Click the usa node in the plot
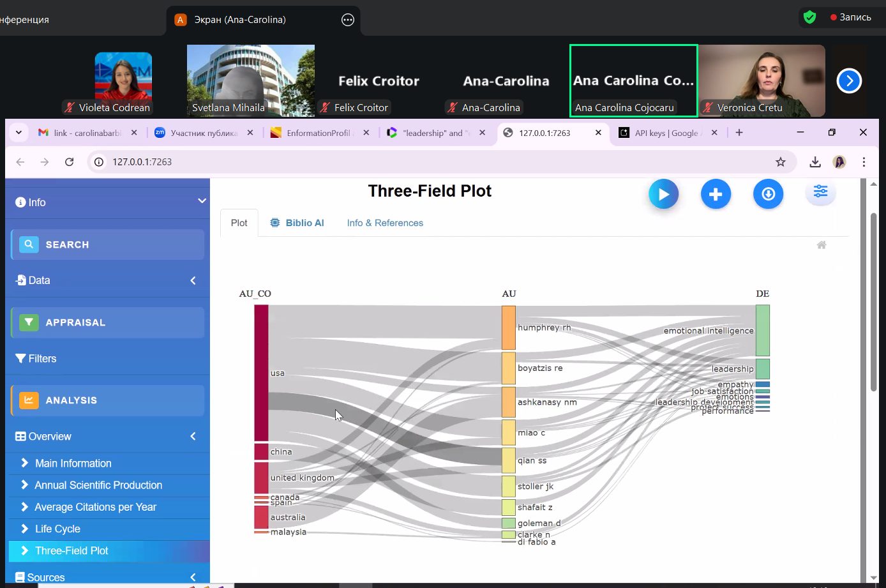886x588 pixels. pos(261,373)
